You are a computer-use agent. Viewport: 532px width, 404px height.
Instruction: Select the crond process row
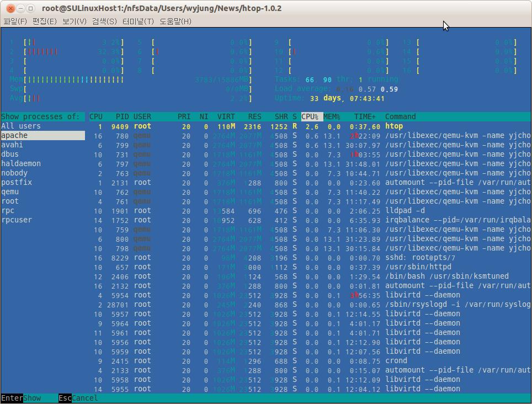tap(310, 361)
